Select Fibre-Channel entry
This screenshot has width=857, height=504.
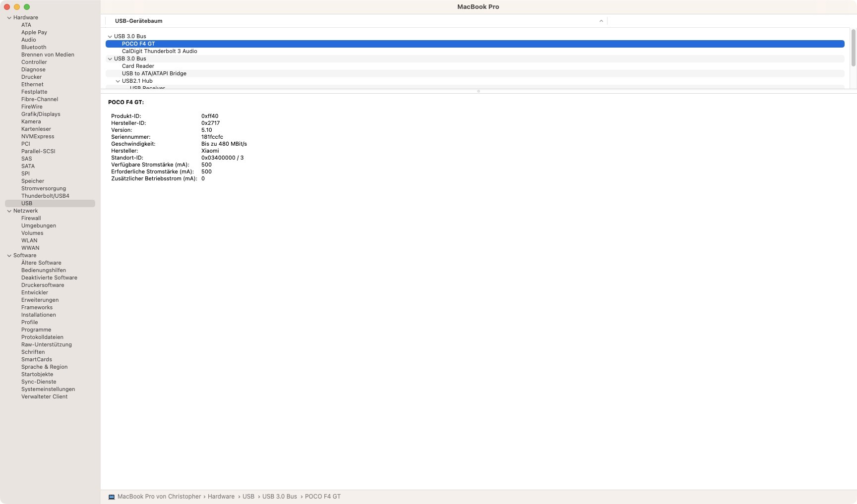[x=40, y=99]
